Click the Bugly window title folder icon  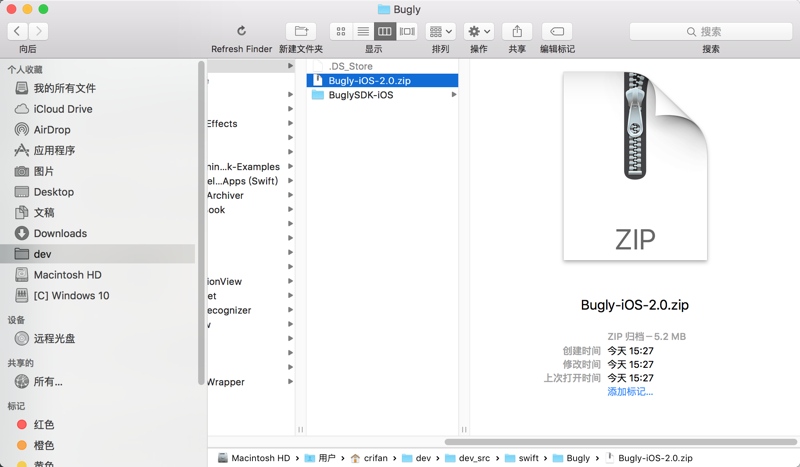[x=384, y=9]
